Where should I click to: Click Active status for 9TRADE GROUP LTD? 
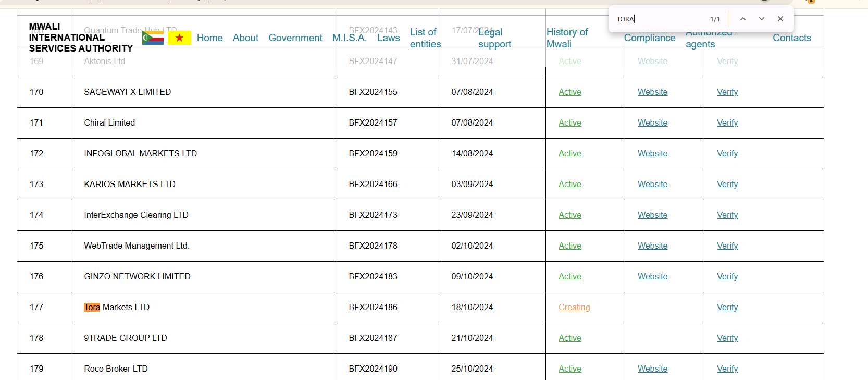point(570,338)
